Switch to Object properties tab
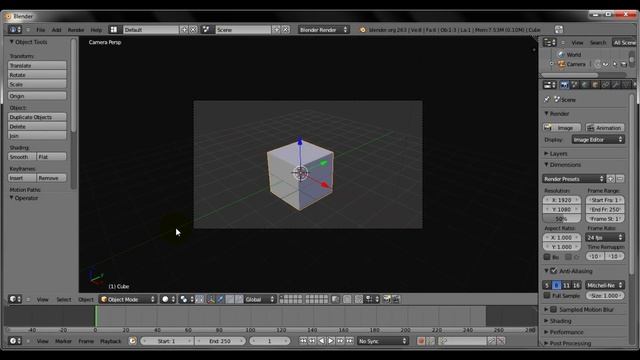This screenshot has height=360, width=640. (x=595, y=84)
